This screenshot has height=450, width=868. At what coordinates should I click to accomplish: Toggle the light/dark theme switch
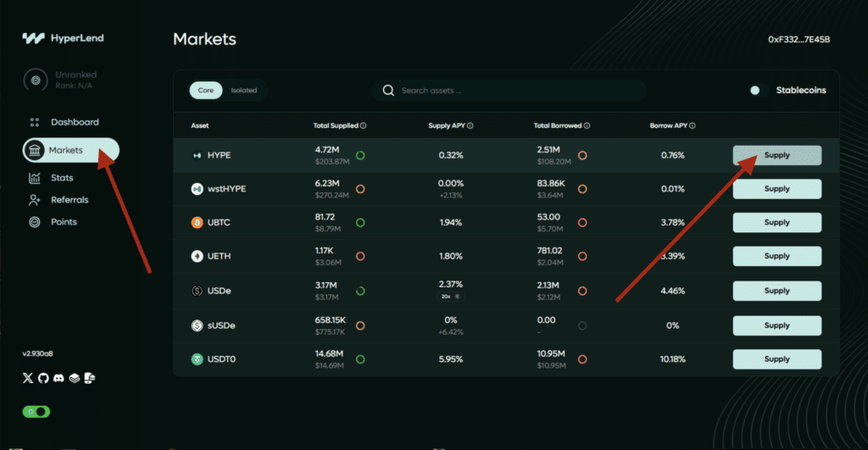coord(36,412)
